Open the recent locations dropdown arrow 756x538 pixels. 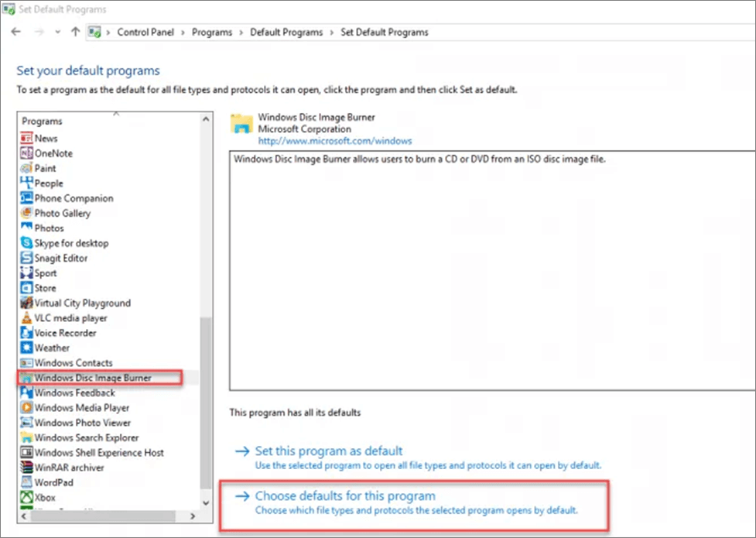click(x=57, y=33)
